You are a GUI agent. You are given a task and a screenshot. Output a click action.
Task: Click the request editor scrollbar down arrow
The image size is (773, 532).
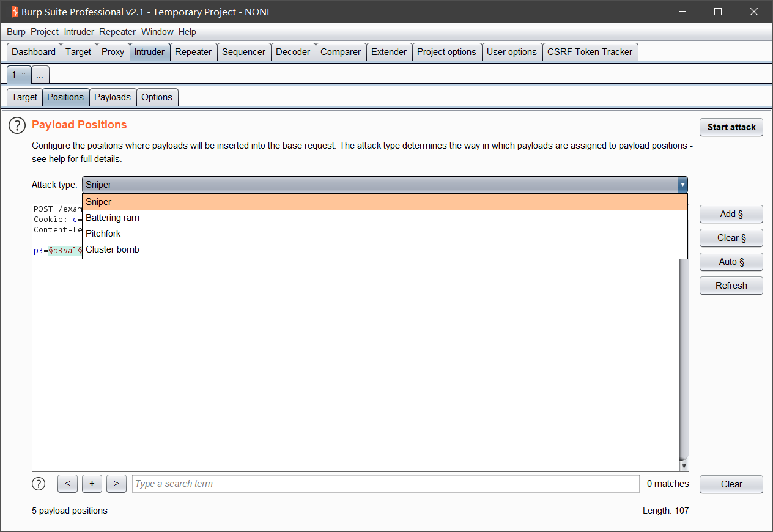tap(684, 466)
